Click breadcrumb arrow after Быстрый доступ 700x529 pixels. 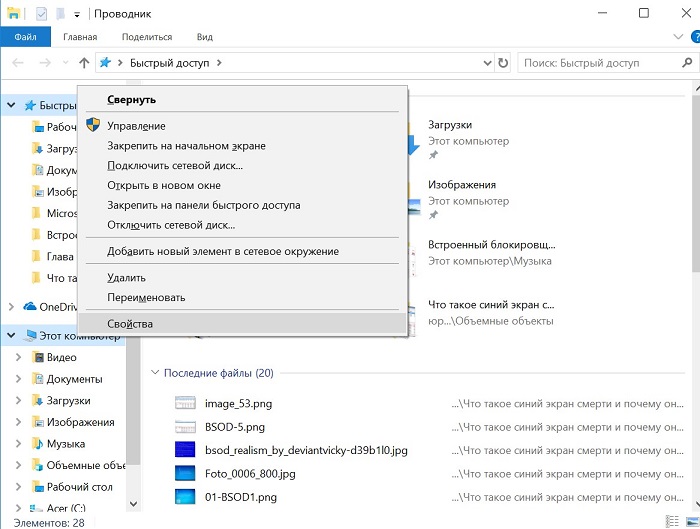click(x=219, y=63)
